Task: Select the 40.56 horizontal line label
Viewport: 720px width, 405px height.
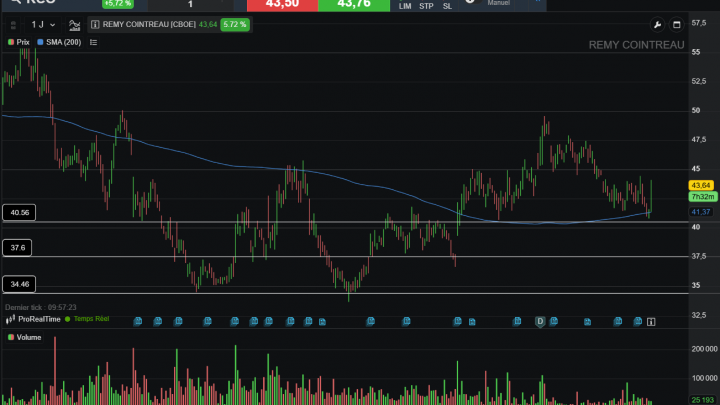Action: [x=19, y=213]
